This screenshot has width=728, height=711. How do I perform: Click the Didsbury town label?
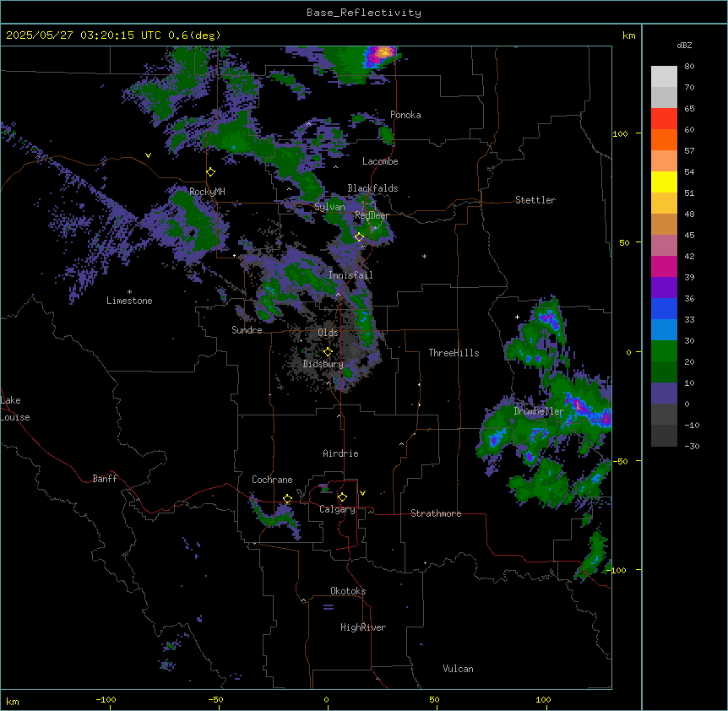click(323, 364)
